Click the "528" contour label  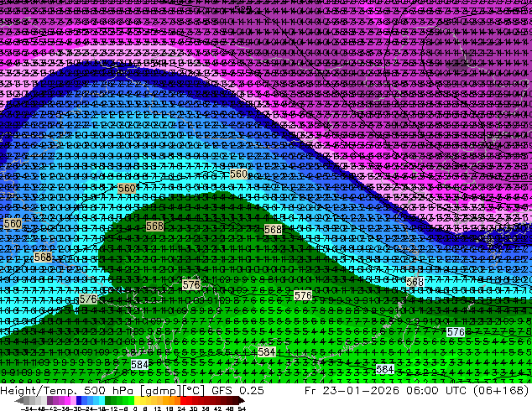[243, 9]
